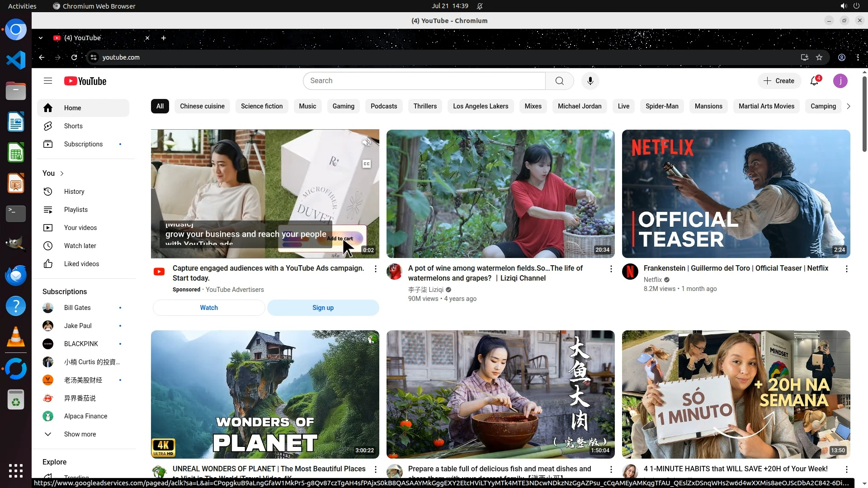Open options menu for Frankenstein teaser video
This screenshot has height=488, width=868.
pos(846,269)
